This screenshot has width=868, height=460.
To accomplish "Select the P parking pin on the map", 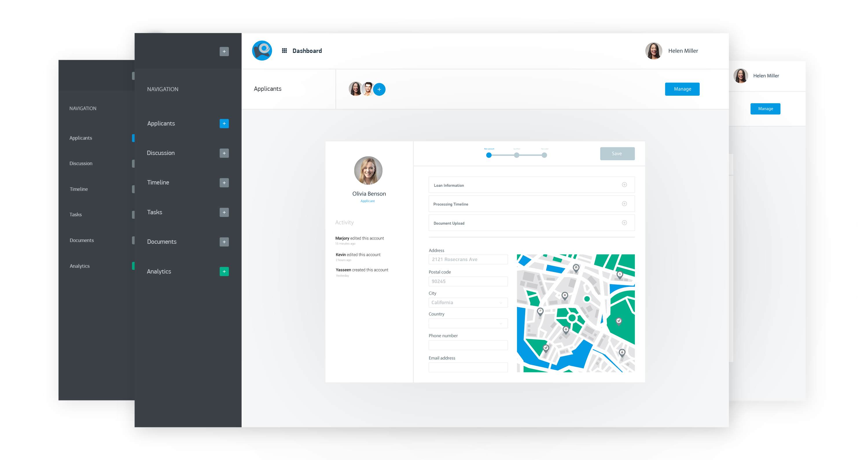I will pyautogui.click(x=540, y=311).
